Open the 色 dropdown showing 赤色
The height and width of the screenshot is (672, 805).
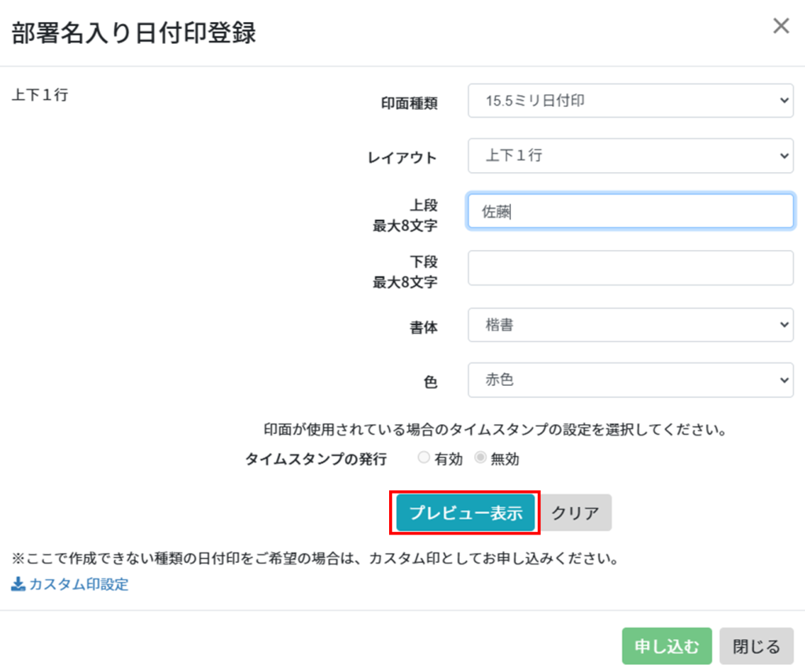click(630, 380)
